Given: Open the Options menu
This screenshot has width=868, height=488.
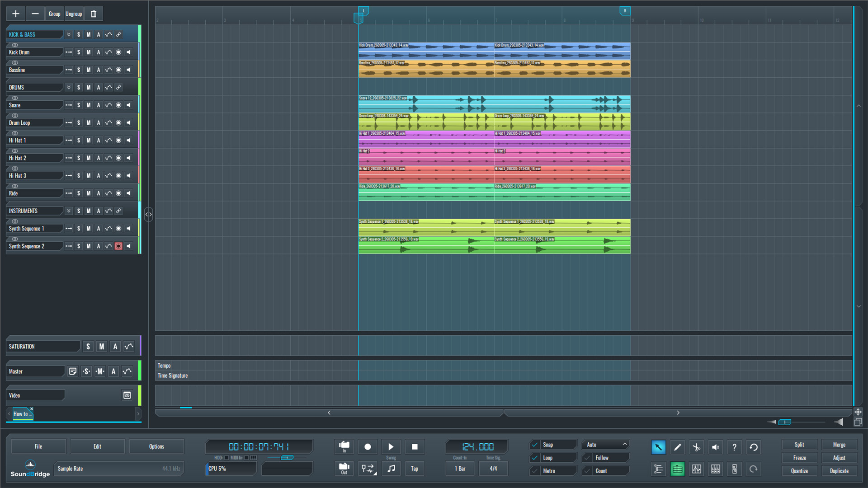Looking at the screenshot, I should click(x=156, y=446).
